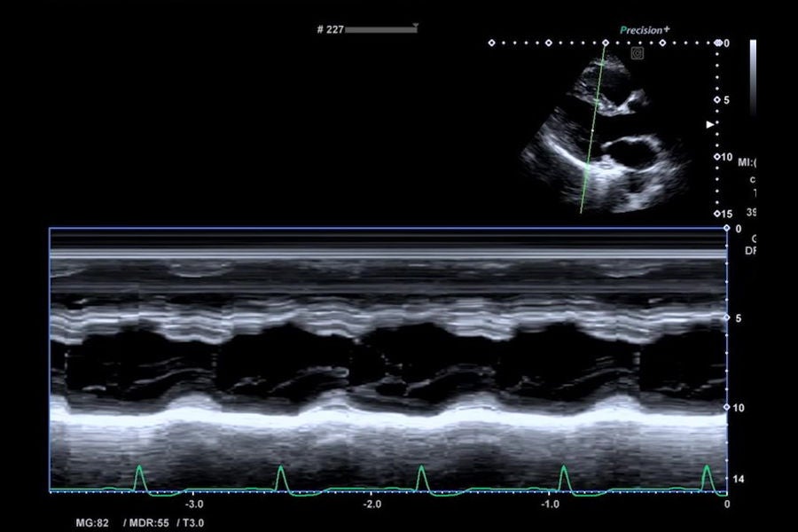Click the MI: mechanical index label
The width and height of the screenshot is (798, 532).
[747, 162]
